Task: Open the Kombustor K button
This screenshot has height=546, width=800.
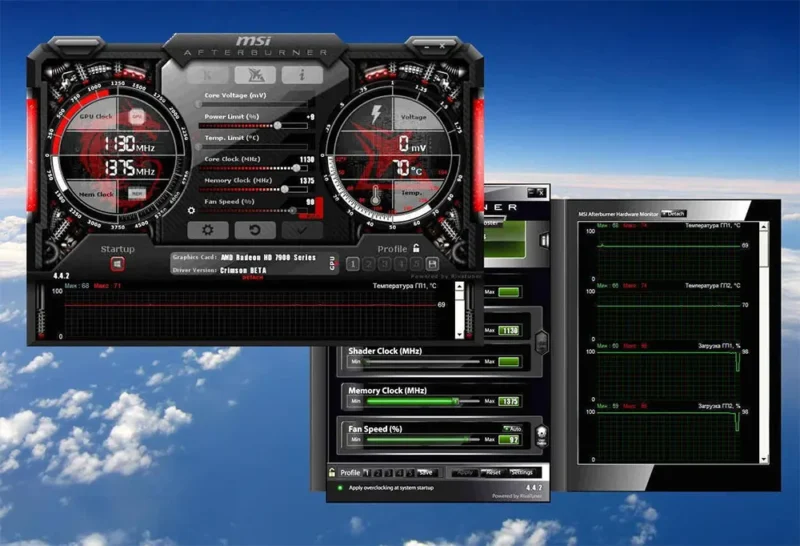Action: click(207, 75)
